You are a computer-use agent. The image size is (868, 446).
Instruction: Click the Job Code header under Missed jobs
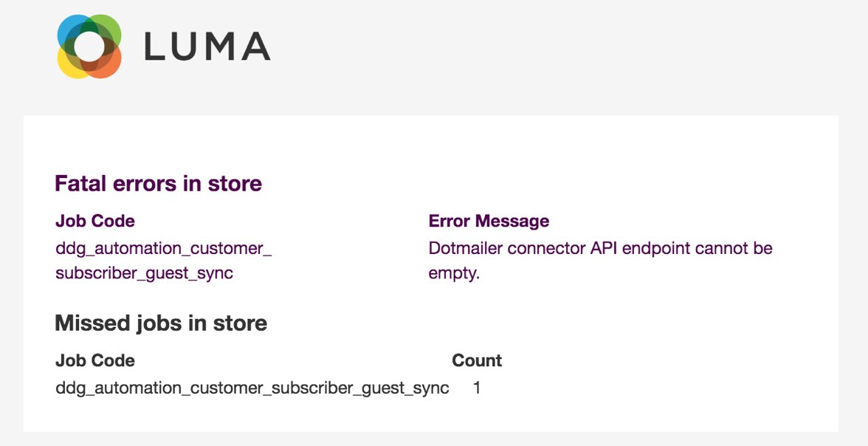pyautogui.click(x=95, y=360)
